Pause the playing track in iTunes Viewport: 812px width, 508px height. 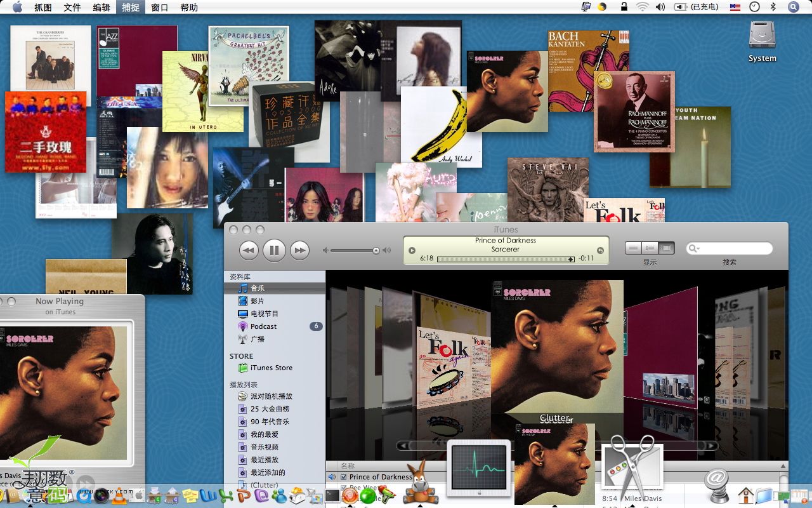274,250
